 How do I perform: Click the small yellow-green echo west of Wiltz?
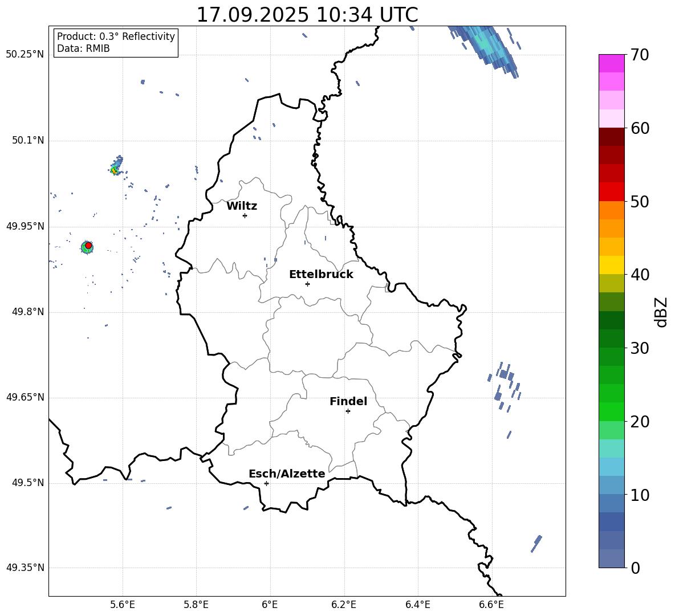point(115,166)
